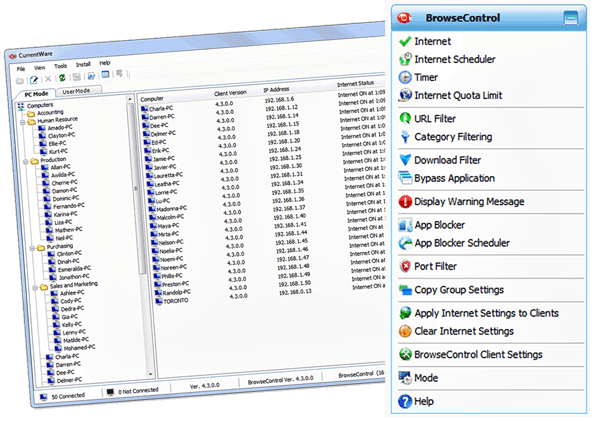
Task: Click the Mode monitor icon
Action: [405, 378]
